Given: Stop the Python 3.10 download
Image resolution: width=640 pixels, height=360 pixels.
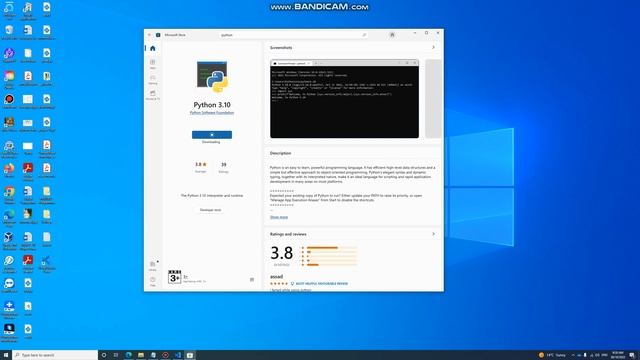Looking at the screenshot, I should click(212, 135).
